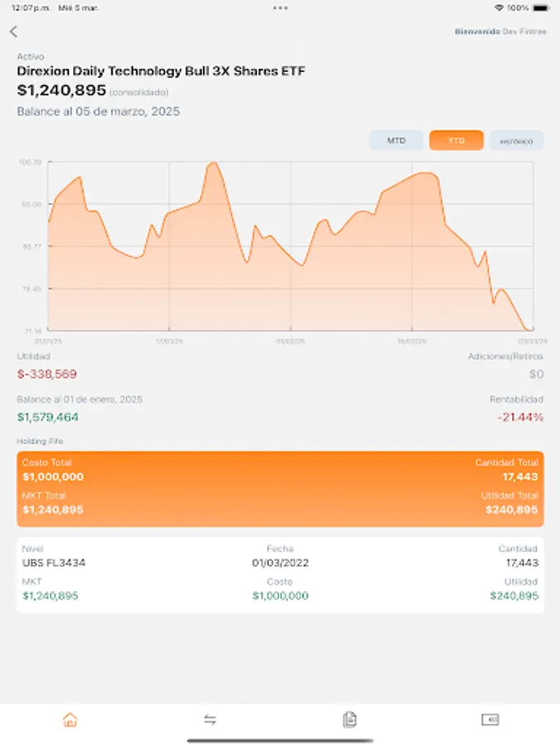Tap the clock showing 12:07 p.m.
This screenshot has height=747, width=560.
point(23,7)
